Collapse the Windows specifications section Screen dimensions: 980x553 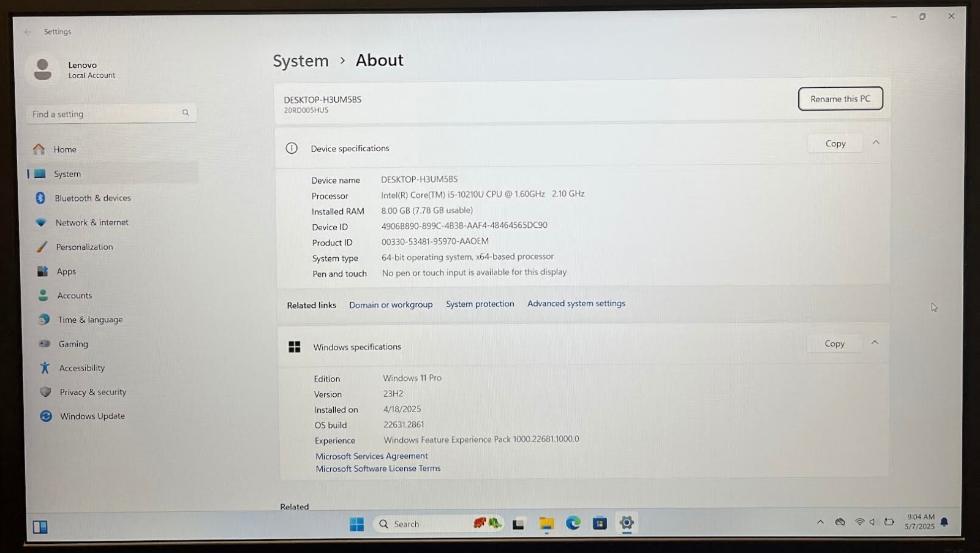[x=875, y=343]
